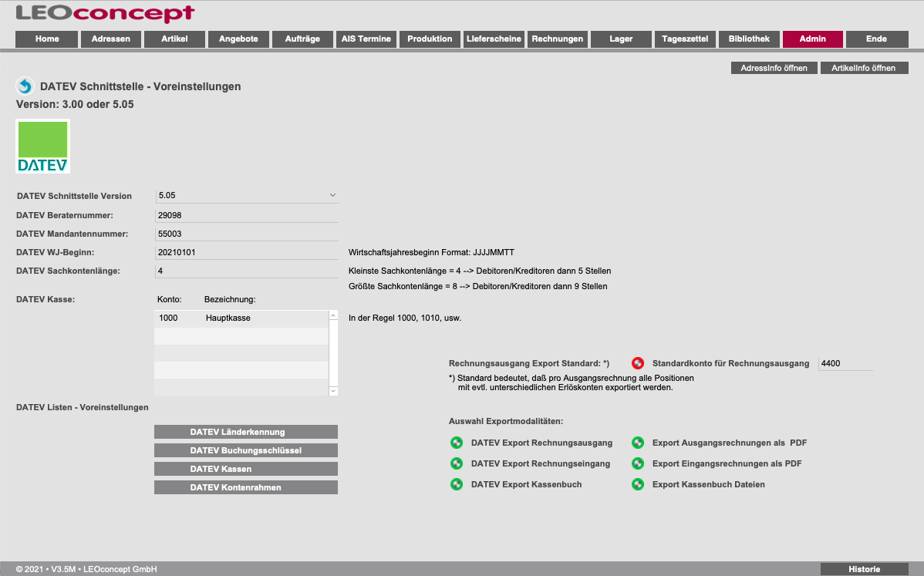Viewport: 924px width, 576px height.
Task: Click the Kasse list scroll down arrow
Action: [333, 390]
